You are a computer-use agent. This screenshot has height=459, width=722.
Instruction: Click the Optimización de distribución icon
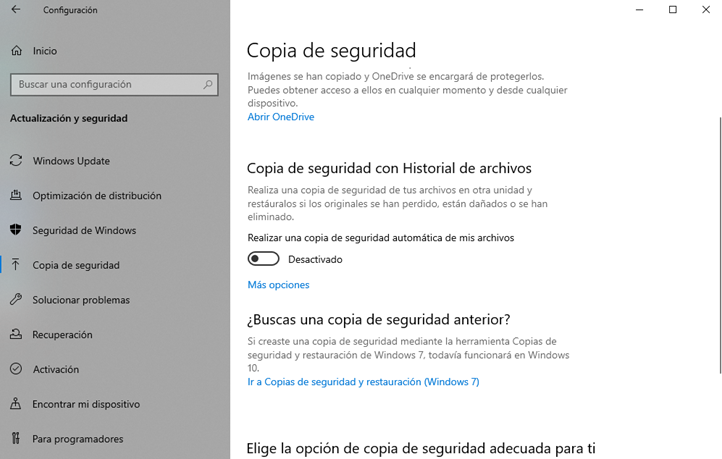(16, 196)
